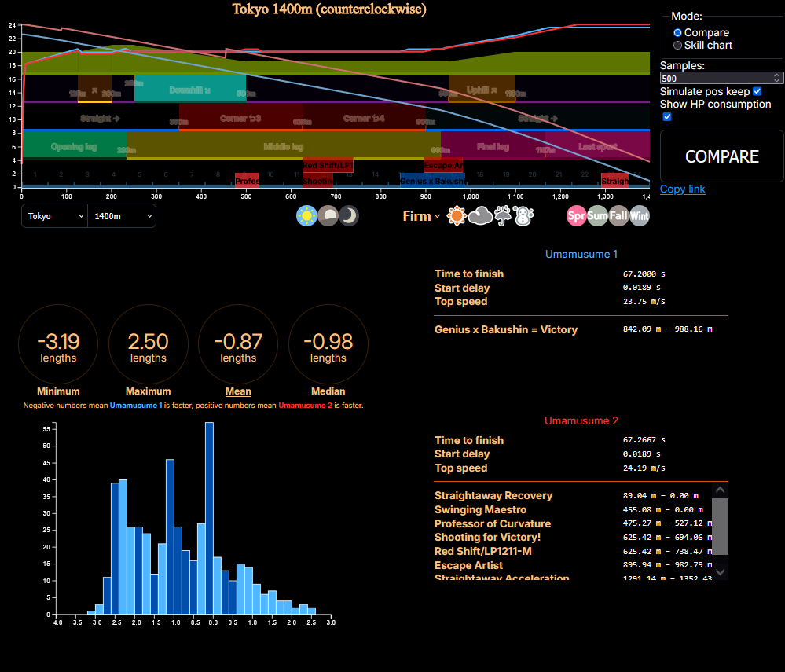Select the Fall season icon
Image resolution: width=785 pixels, height=672 pixels.
(x=618, y=216)
